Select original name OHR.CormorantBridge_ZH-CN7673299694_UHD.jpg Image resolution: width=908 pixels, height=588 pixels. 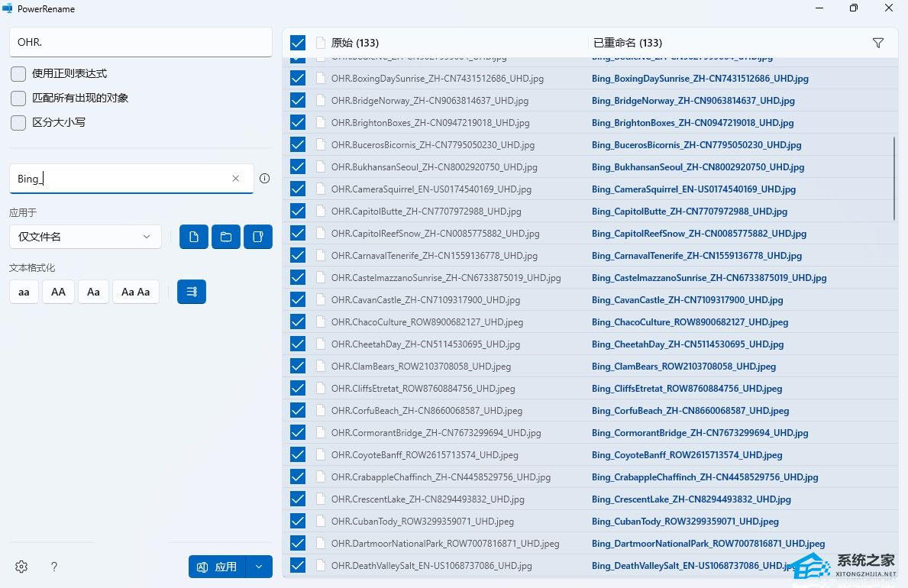(x=436, y=433)
